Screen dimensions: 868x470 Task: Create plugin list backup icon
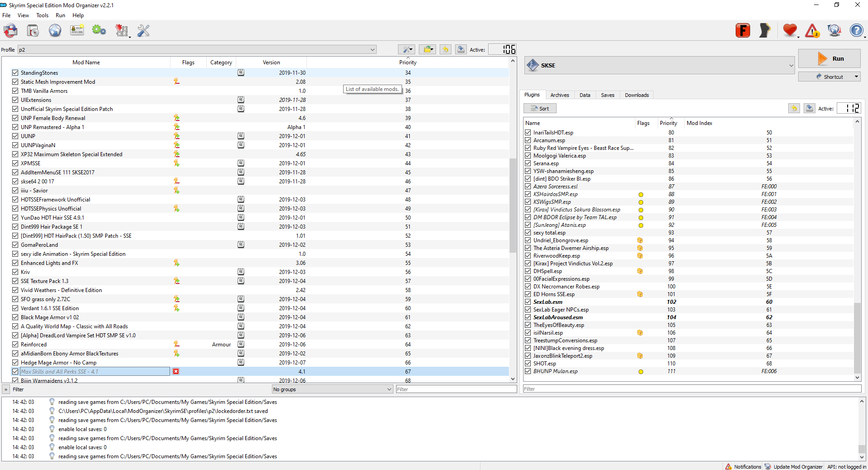pos(810,108)
